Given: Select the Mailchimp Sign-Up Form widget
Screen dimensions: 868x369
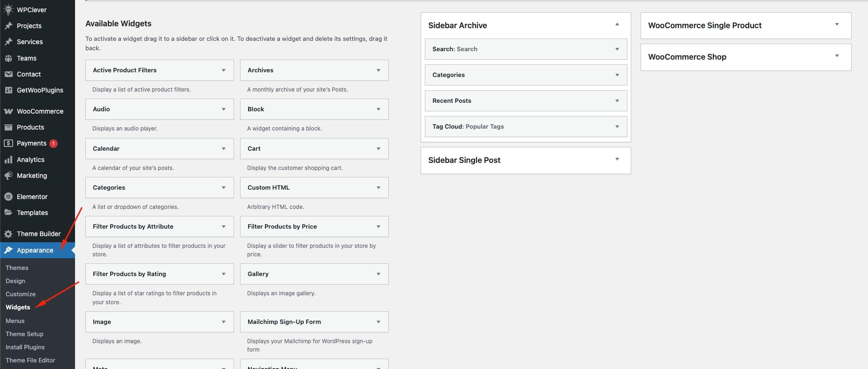Looking at the screenshot, I should click(x=284, y=322).
